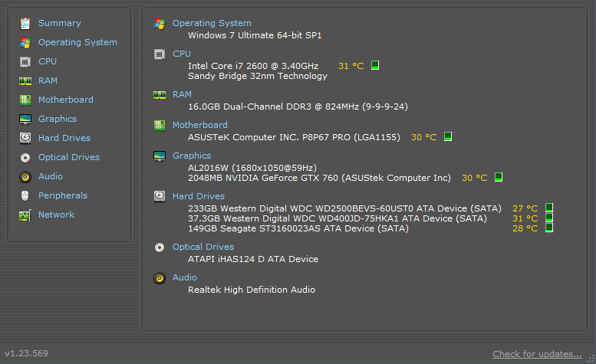Click the RAM stick icon in sidebar

(25, 81)
